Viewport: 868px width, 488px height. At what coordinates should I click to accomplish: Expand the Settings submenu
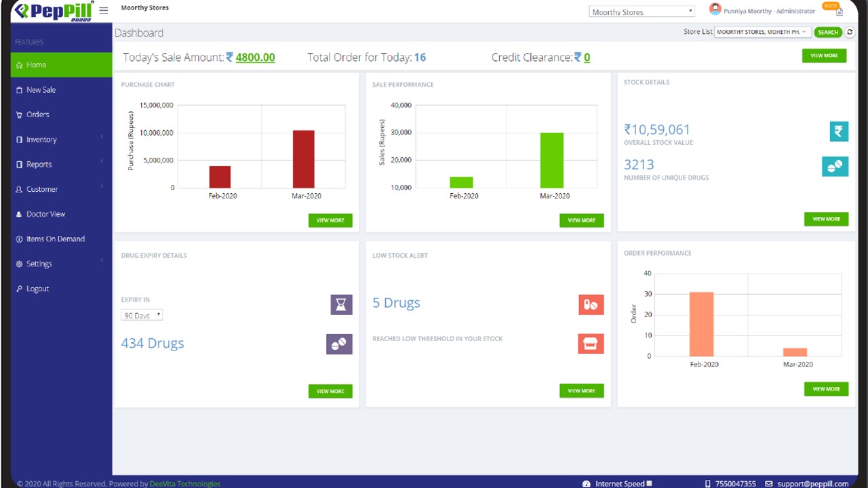[61, 264]
